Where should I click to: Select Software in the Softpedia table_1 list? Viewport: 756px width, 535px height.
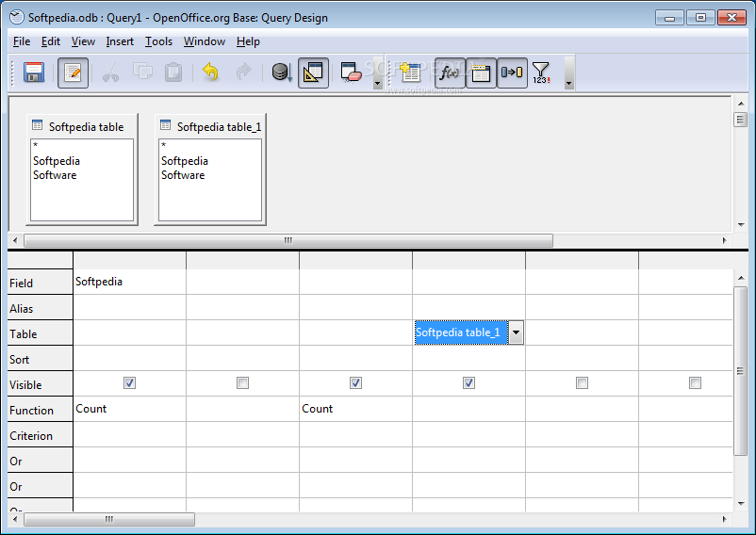183,175
